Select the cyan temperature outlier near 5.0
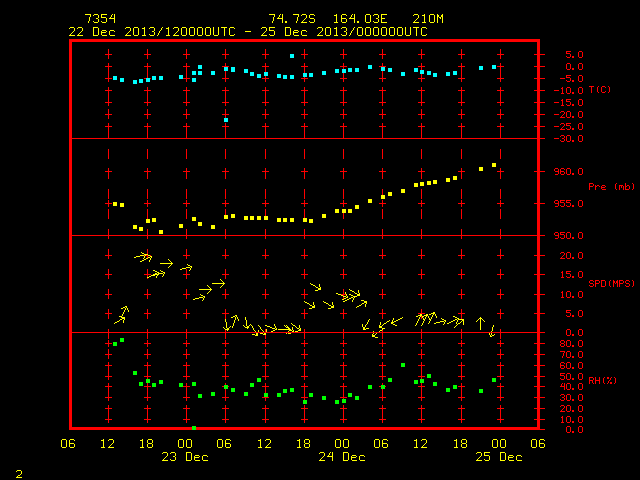Screen dimensions: 640x480 tap(292, 56)
